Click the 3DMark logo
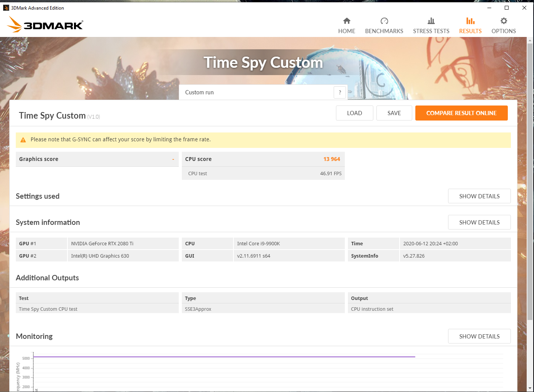Image resolution: width=534 pixels, height=392 pixels. point(45,25)
